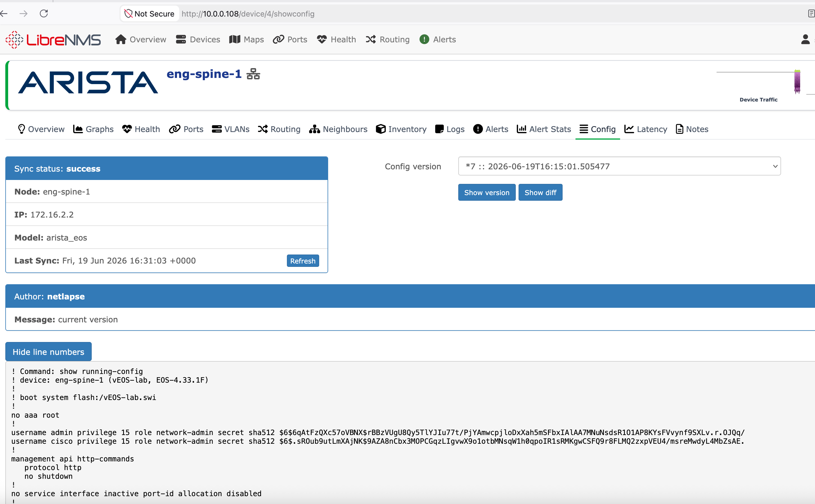Click the Not Secure site info badge

pyautogui.click(x=149, y=14)
